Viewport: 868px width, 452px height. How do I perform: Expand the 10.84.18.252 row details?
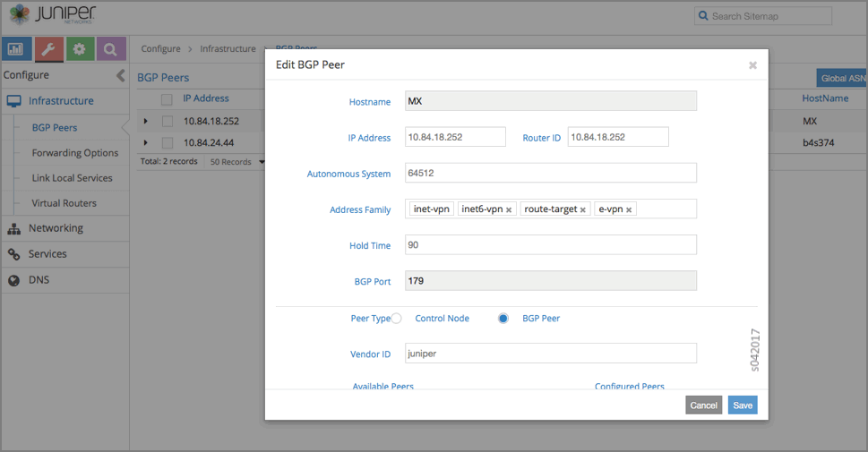tap(146, 121)
